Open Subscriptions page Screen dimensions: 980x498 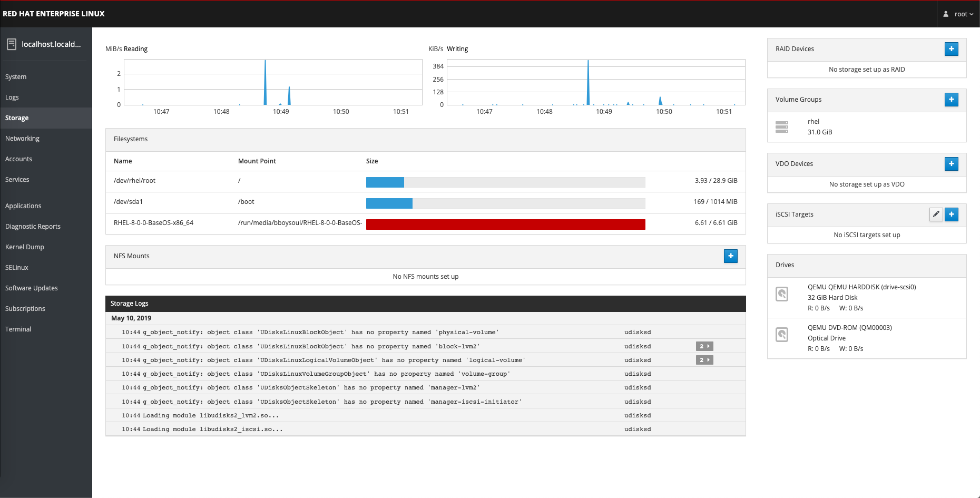[x=46, y=309]
